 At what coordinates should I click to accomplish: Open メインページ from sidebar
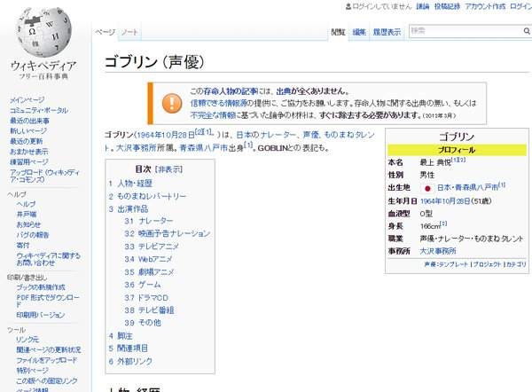click(27, 100)
